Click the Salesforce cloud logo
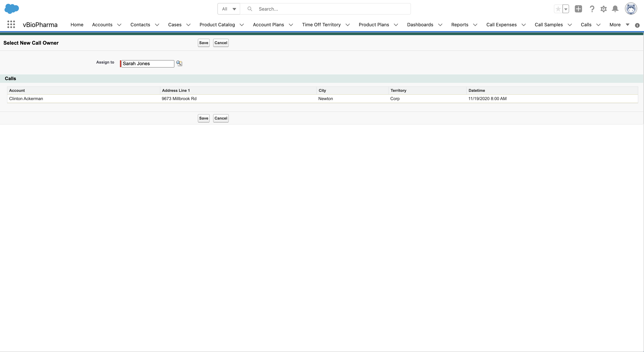644x352 pixels. pos(12,9)
